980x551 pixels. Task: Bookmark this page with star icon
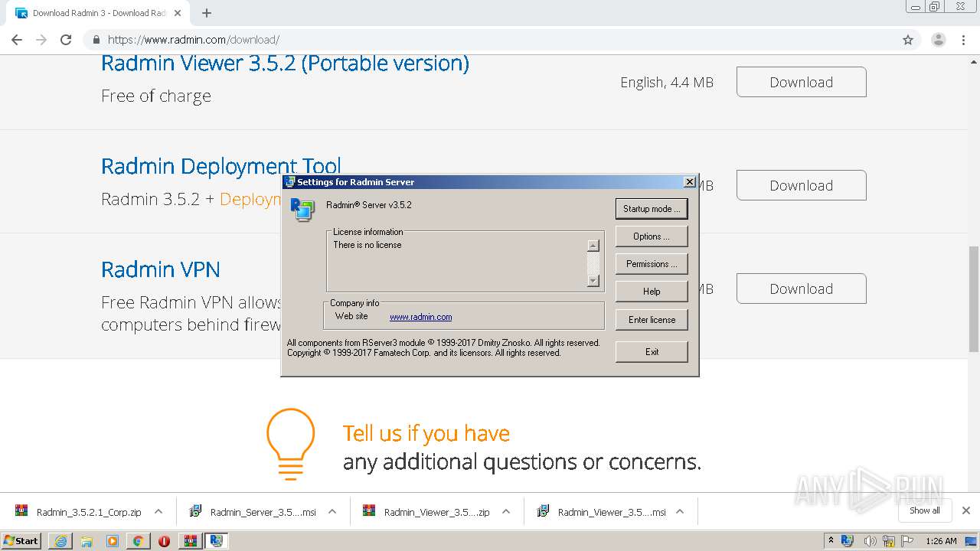tap(908, 40)
